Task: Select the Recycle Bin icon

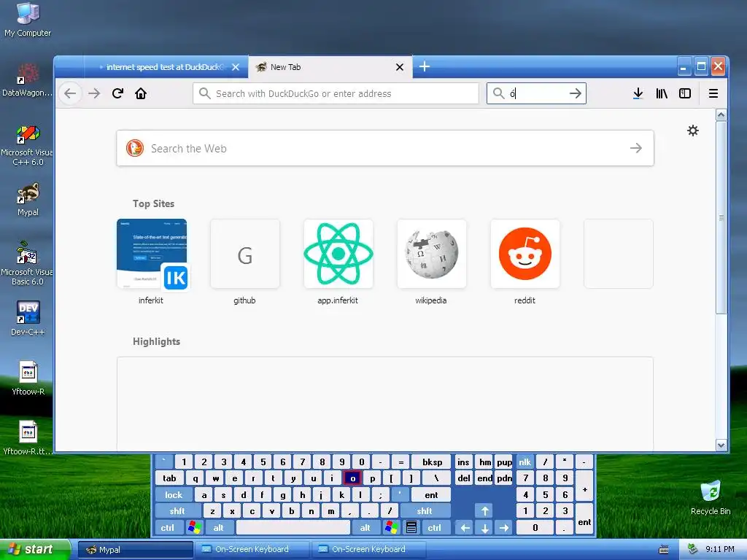Action: tap(711, 497)
